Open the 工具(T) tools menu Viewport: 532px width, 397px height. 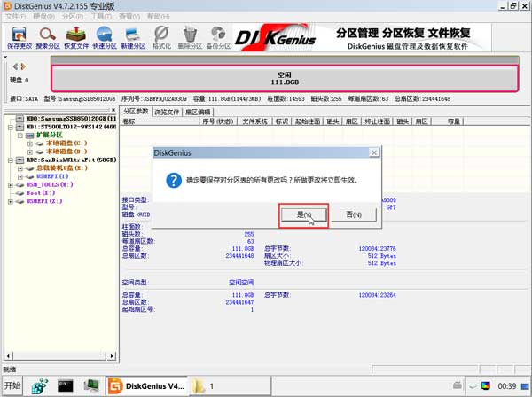(101, 16)
